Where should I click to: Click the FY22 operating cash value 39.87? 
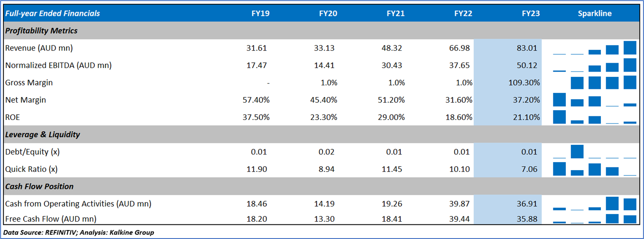tap(460, 204)
